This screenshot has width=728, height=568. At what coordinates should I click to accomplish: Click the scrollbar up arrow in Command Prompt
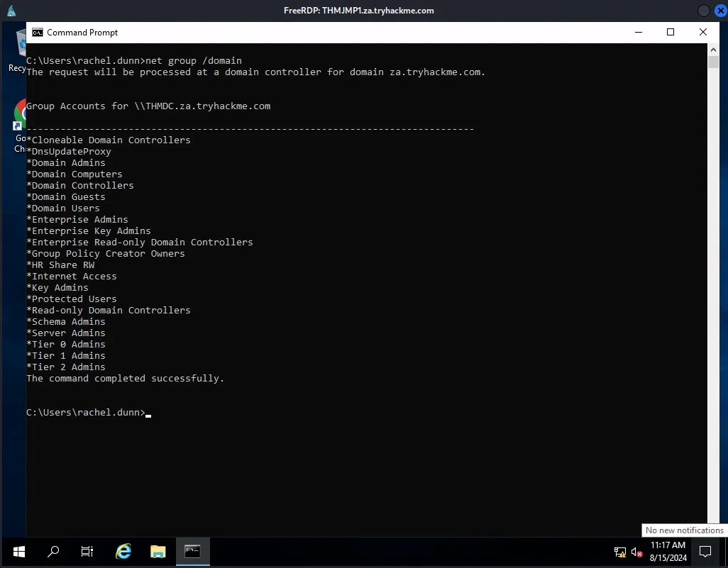(713, 49)
